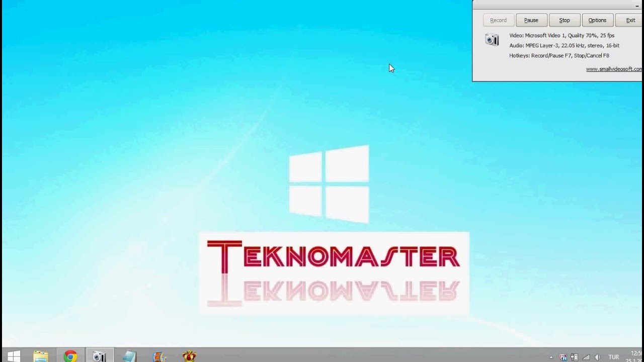Screen dimensions: 644x362
Task: Open the network signal tray icon
Action: click(x=586, y=357)
